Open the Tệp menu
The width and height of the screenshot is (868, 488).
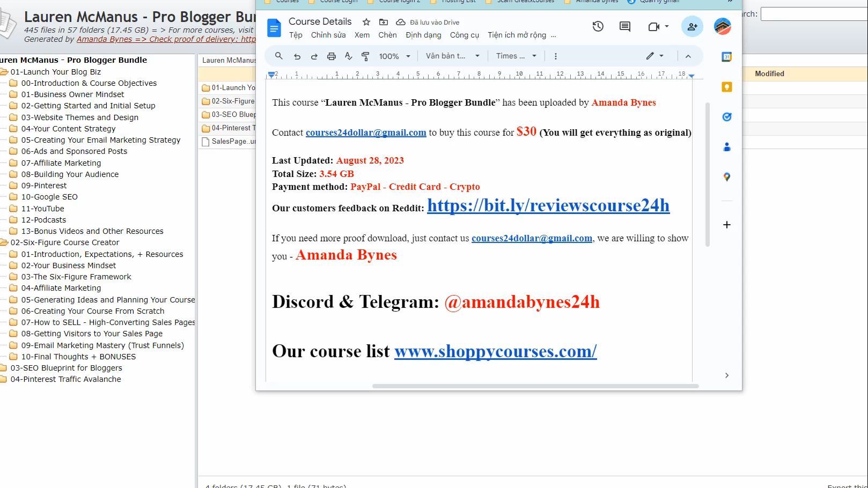pos(296,35)
